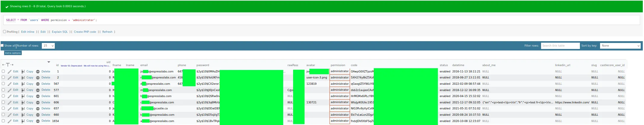
Task: Click the delete minus icon for row id 567
Action: (x=38, y=84)
